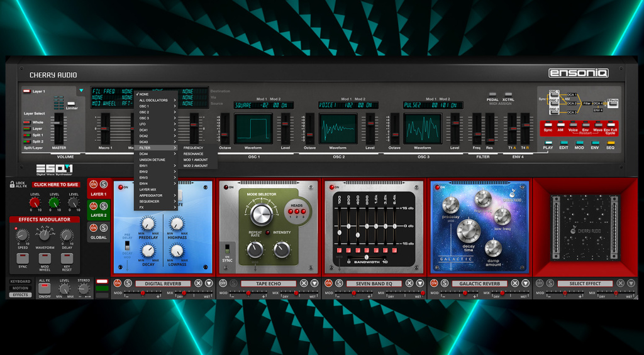Toggle the Key Reset button
644x355 pixels.
pyautogui.click(x=67, y=258)
